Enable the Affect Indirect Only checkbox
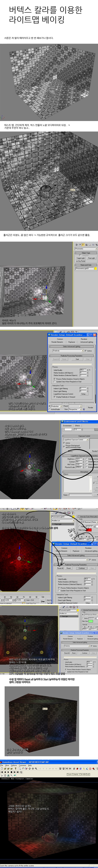Viewport: 98px width, 868px height. [87, 464]
